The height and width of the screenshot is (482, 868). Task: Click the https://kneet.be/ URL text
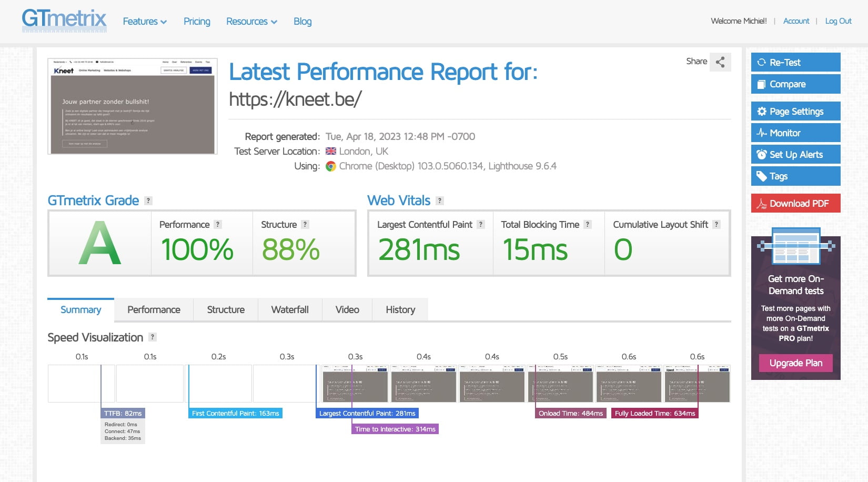[295, 99]
